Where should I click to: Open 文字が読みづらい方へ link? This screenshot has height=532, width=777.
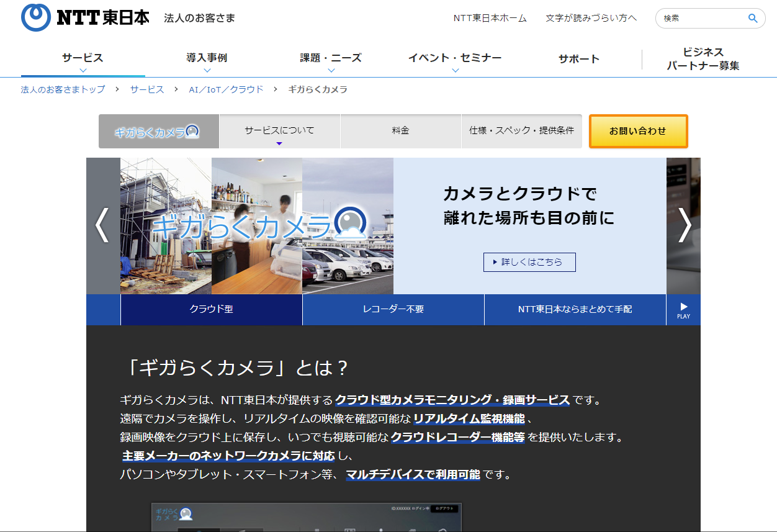tap(591, 18)
